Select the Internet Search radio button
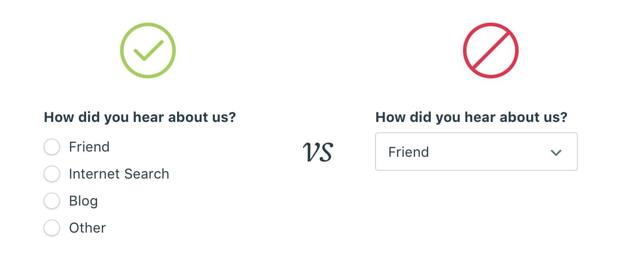 [x=51, y=174]
